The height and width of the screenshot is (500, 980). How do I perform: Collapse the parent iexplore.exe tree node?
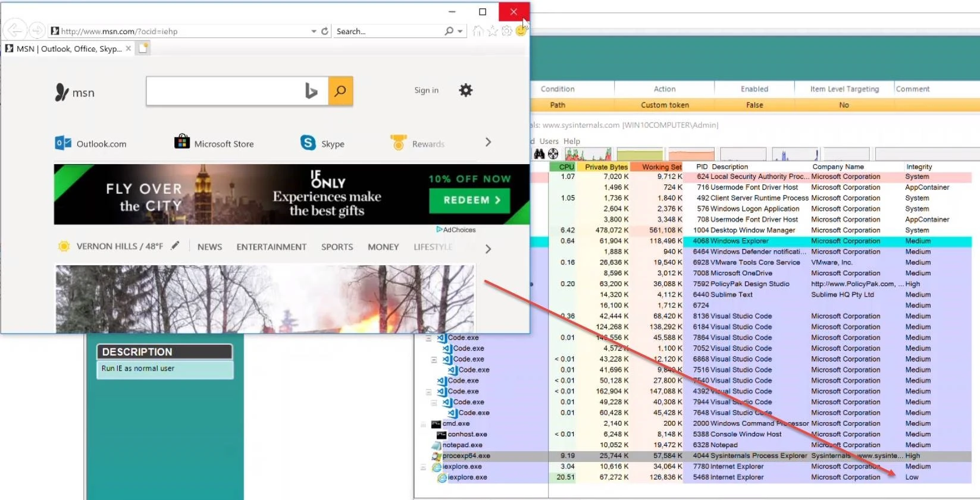point(424,467)
